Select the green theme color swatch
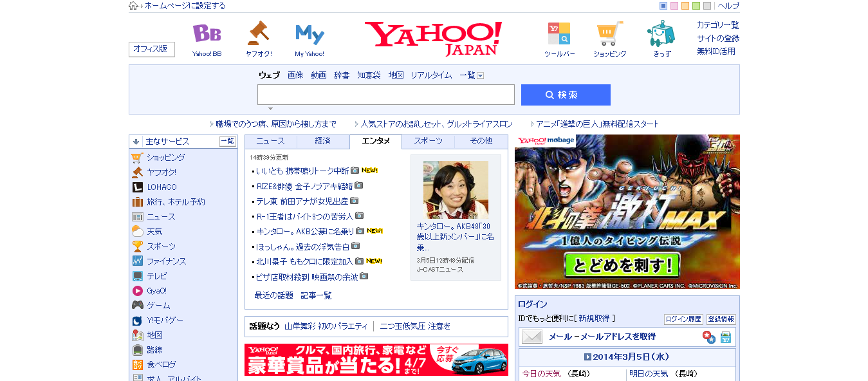This screenshot has height=381, width=868. pos(696,6)
